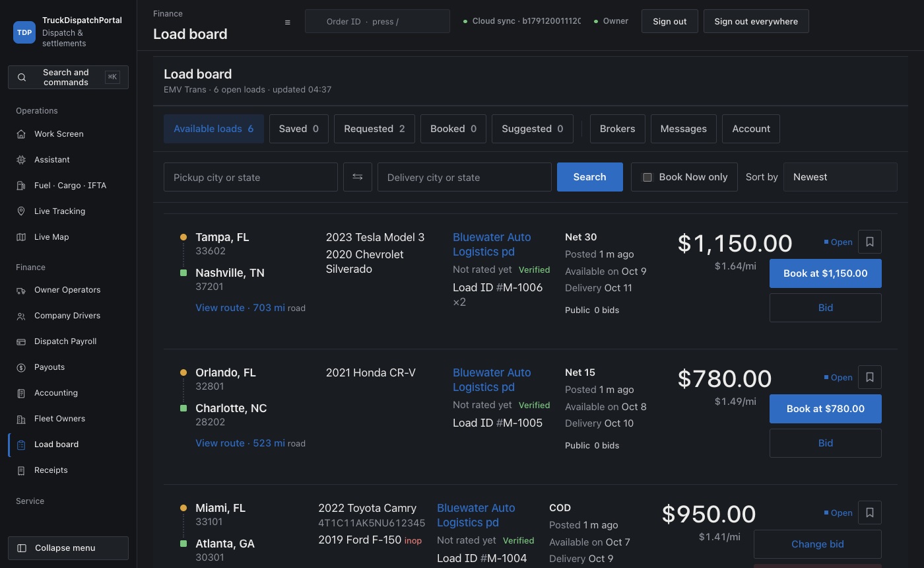This screenshot has width=924, height=568.
Task: Toggle the Book Now only checkbox
Action: (647, 177)
